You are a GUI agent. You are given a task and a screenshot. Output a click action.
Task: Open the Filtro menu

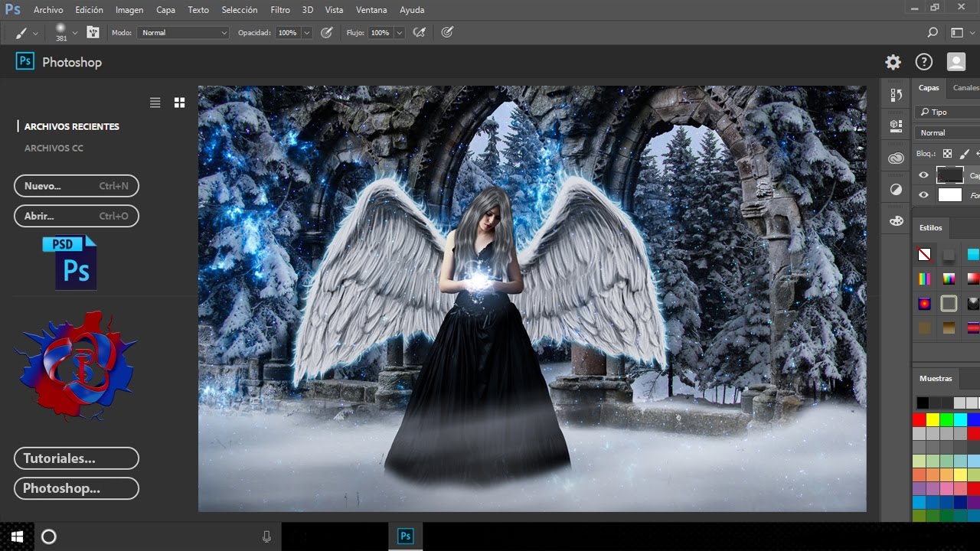click(x=280, y=10)
